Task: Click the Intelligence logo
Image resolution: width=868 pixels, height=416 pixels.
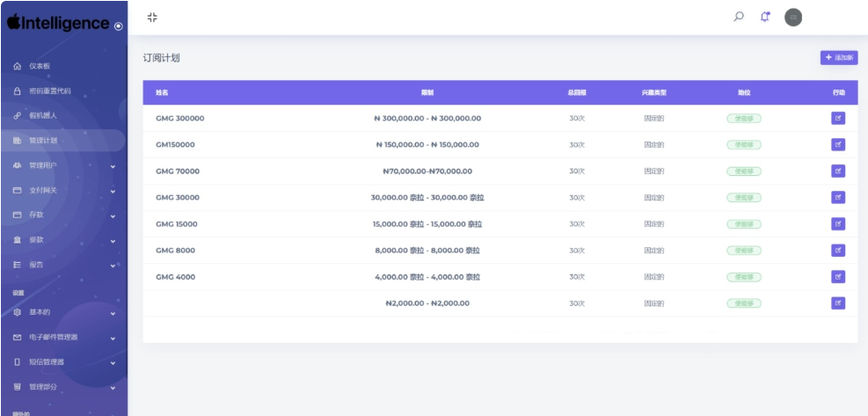Action: 58,24
